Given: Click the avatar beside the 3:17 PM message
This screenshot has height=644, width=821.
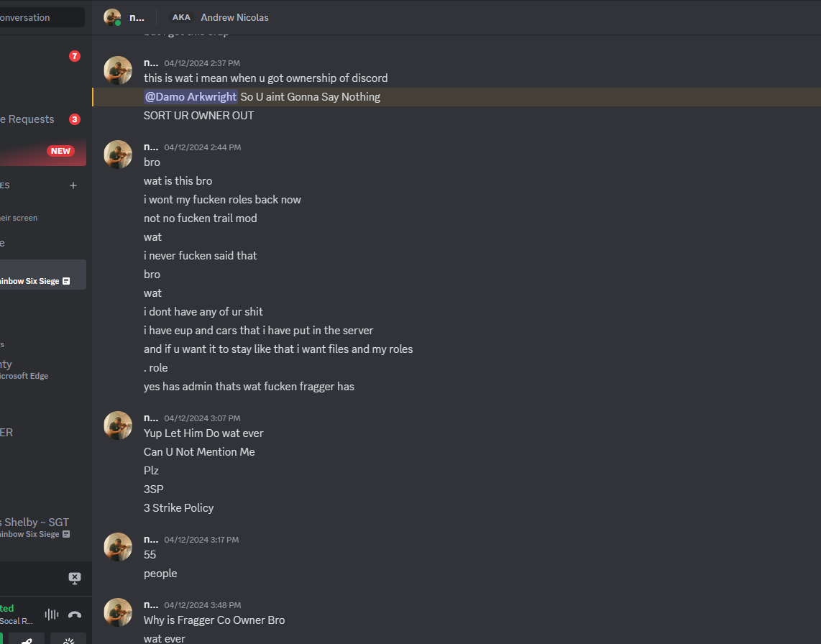Looking at the screenshot, I should click(118, 547).
